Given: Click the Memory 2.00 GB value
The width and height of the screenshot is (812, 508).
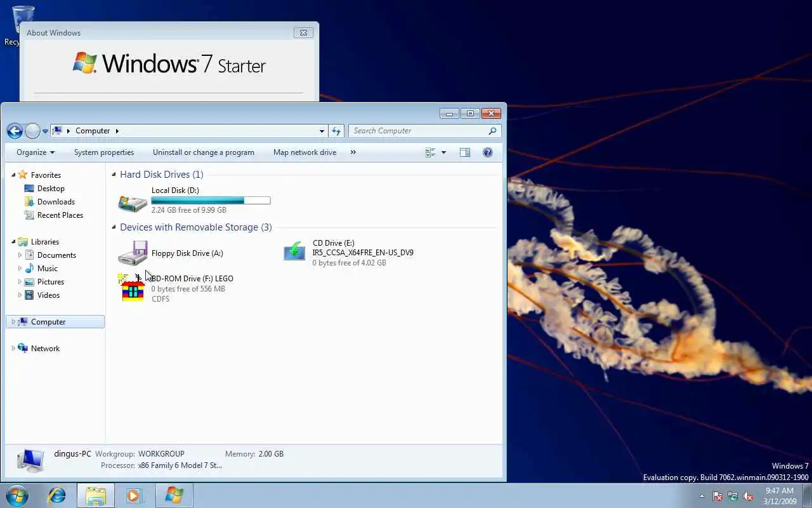Looking at the screenshot, I should pyautogui.click(x=270, y=454).
